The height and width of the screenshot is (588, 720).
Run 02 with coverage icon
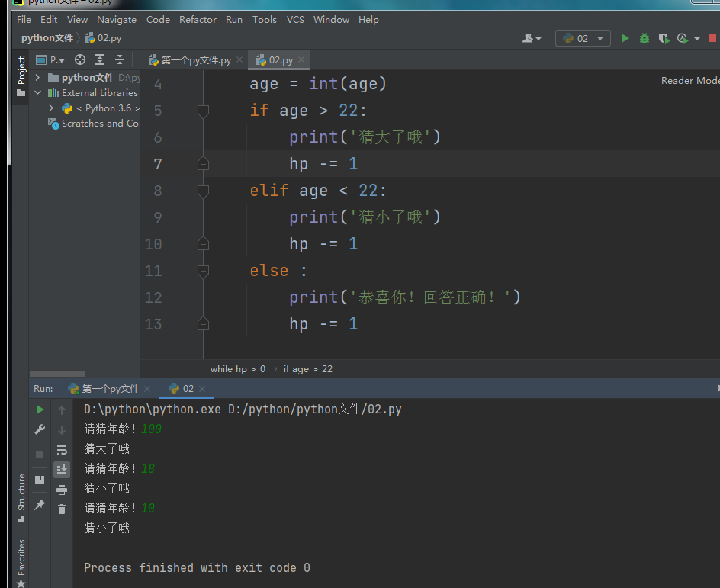[664, 38]
